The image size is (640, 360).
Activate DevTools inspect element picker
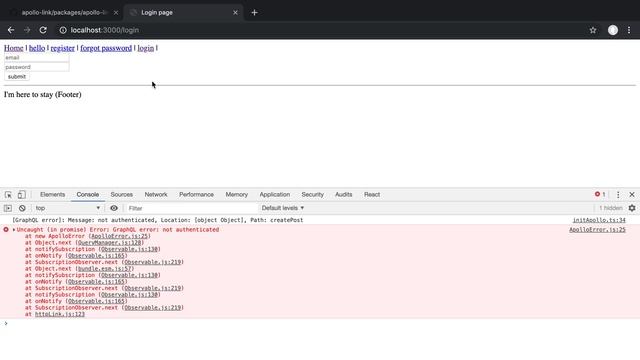point(8,195)
